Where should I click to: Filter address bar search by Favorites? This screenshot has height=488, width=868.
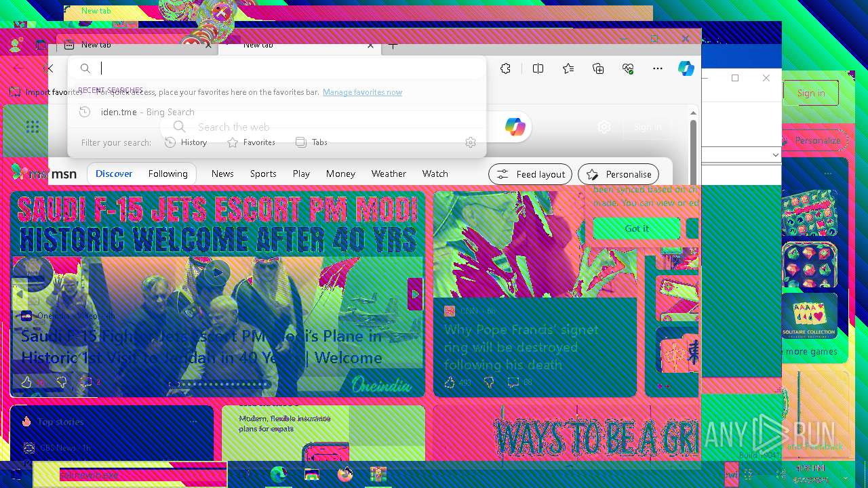(251, 142)
